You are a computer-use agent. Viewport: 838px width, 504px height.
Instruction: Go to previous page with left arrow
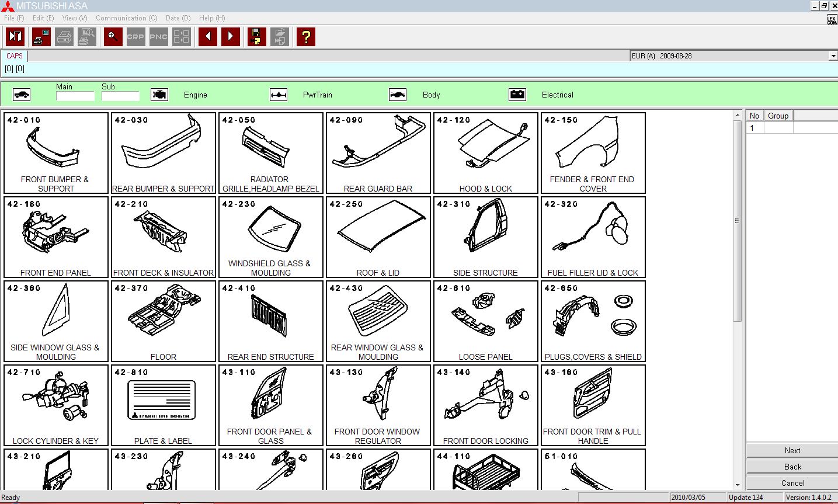point(208,37)
